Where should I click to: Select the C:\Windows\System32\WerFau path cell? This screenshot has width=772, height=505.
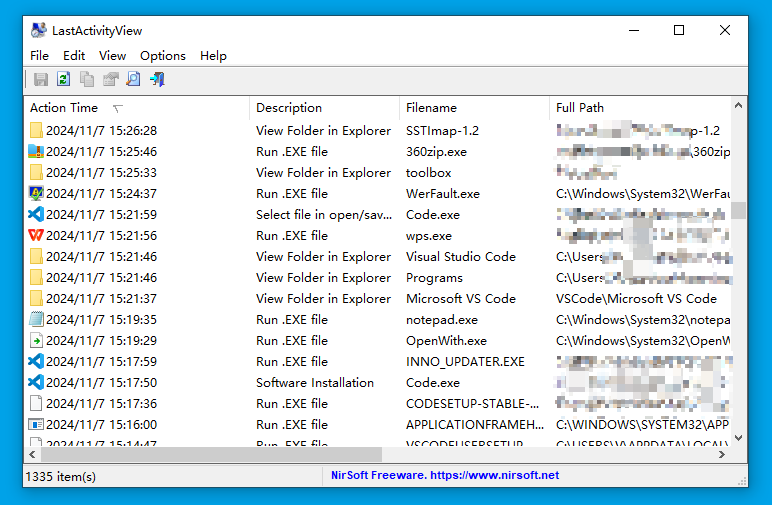tap(643, 194)
